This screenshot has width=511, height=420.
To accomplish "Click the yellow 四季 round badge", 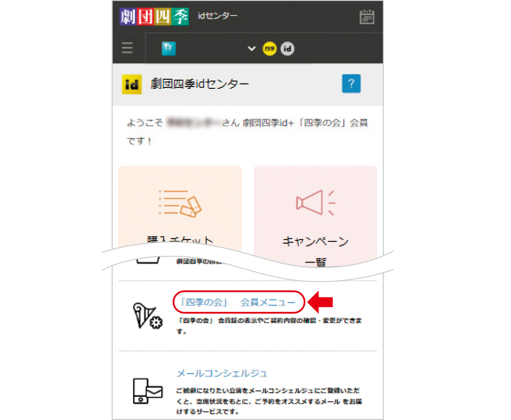I will pyautogui.click(x=270, y=49).
